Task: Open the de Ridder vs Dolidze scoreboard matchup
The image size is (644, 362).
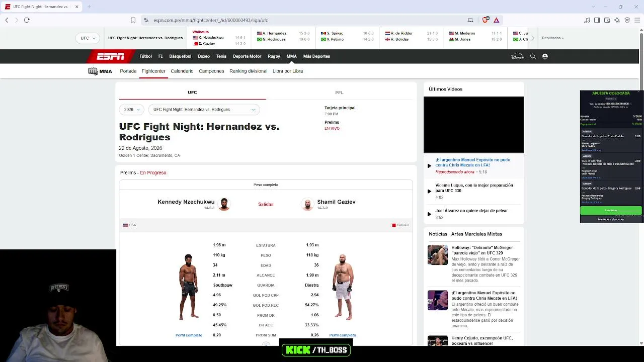Action: pos(411,36)
